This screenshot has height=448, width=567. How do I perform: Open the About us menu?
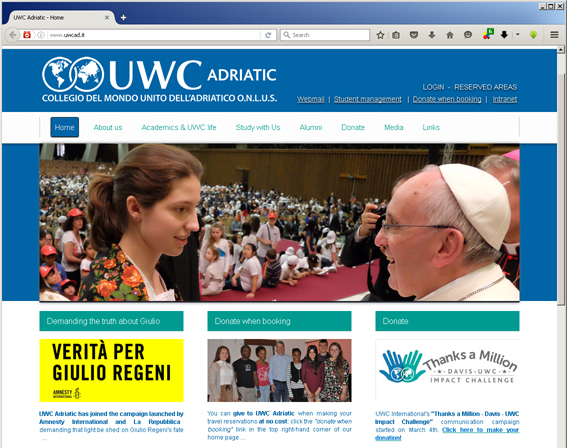point(108,127)
